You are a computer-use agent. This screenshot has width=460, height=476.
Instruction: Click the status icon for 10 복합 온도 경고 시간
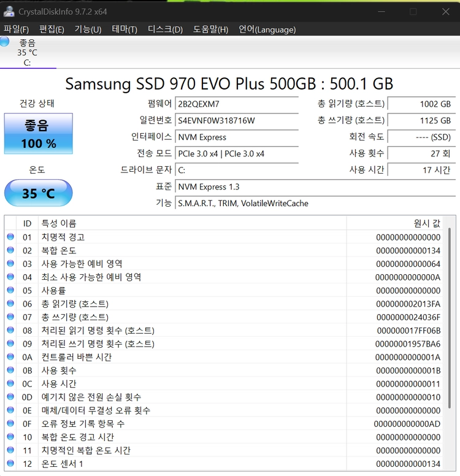pyautogui.click(x=10, y=437)
